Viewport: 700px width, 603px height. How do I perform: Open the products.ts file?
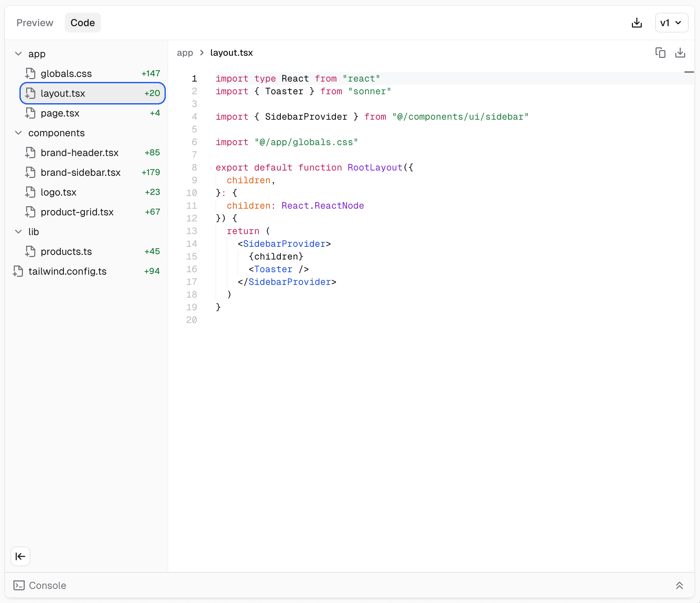(66, 251)
